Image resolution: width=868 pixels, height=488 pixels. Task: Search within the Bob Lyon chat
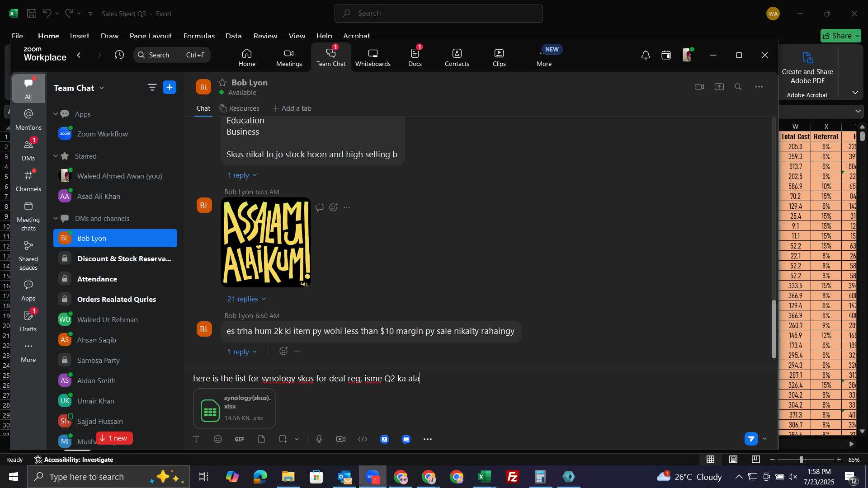[738, 87]
